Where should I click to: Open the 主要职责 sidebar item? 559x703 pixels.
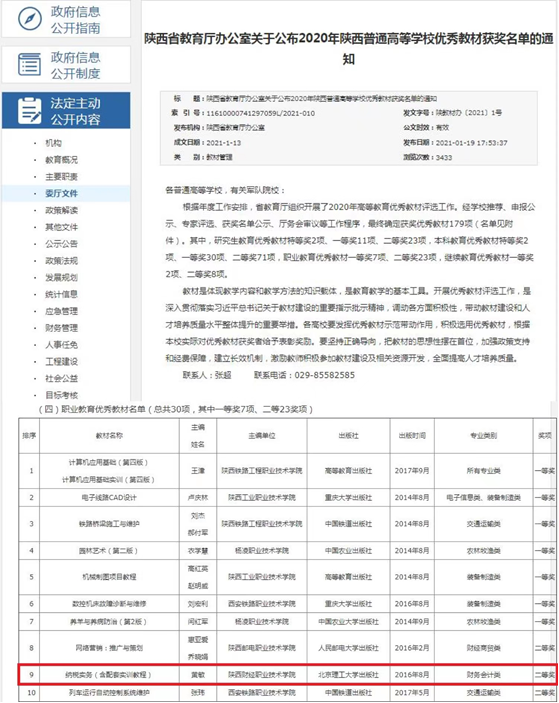[x=61, y=177]
